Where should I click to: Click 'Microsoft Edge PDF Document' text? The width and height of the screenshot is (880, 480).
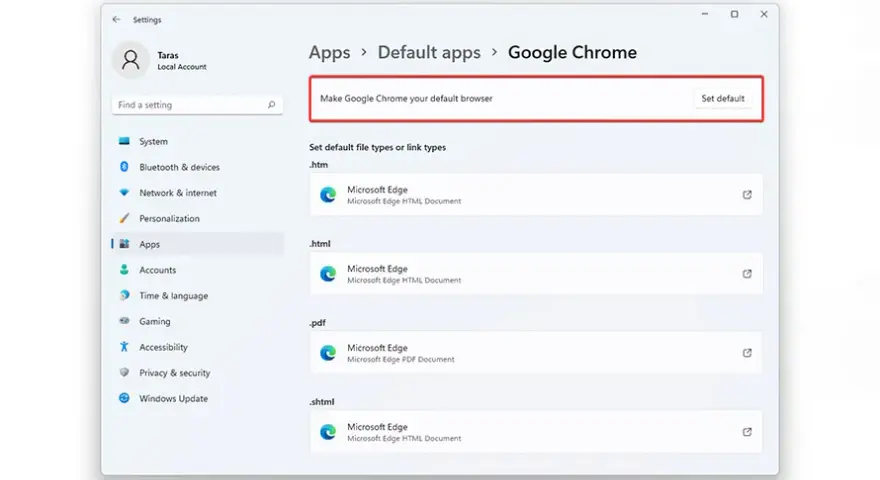click(x=401, y=360)
